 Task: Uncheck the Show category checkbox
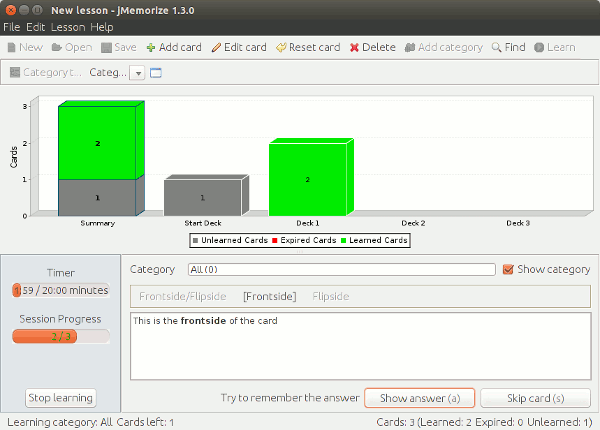[508, 269]
